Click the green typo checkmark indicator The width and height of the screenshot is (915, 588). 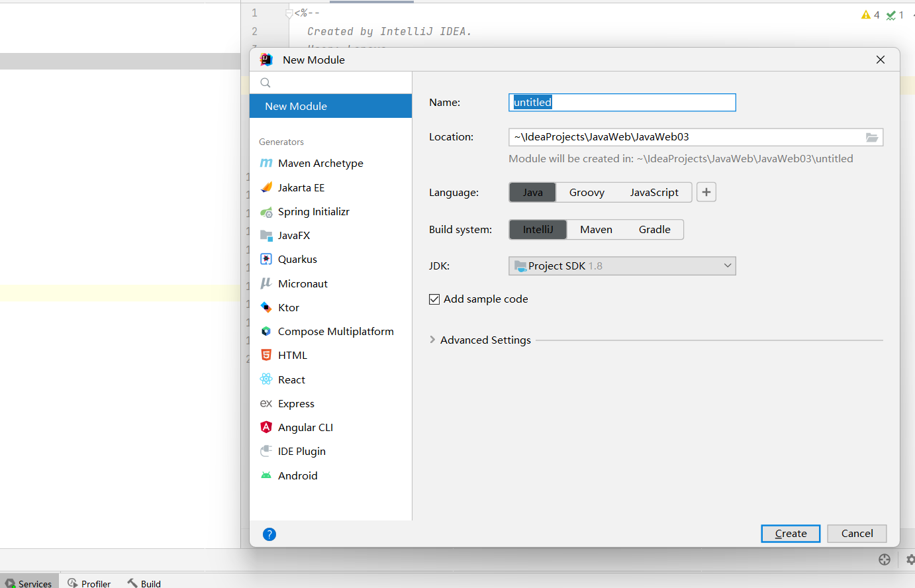point(895,15)
